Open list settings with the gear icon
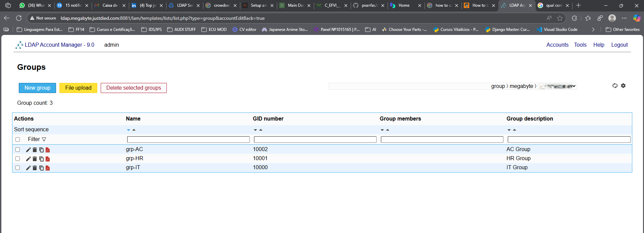This screenshot has width=644, height=233. pyautogui.click(x=623, y=86)
